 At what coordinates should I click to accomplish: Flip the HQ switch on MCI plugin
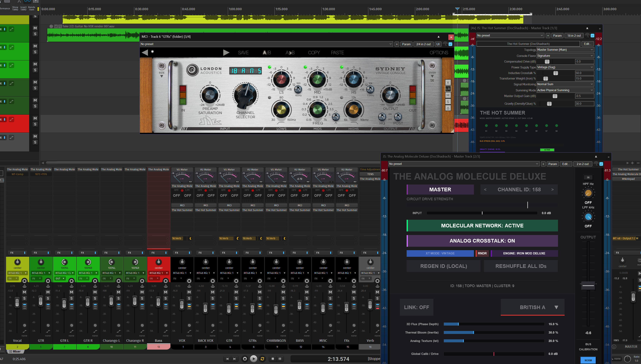coord(382,117)
